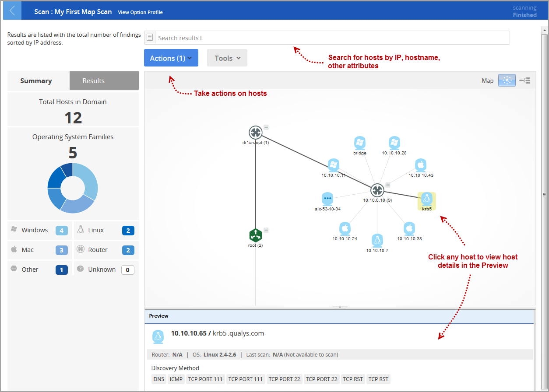This screenshot has width=549, height=392.
Task: Click the Search results input field
Action: [332, 38]
